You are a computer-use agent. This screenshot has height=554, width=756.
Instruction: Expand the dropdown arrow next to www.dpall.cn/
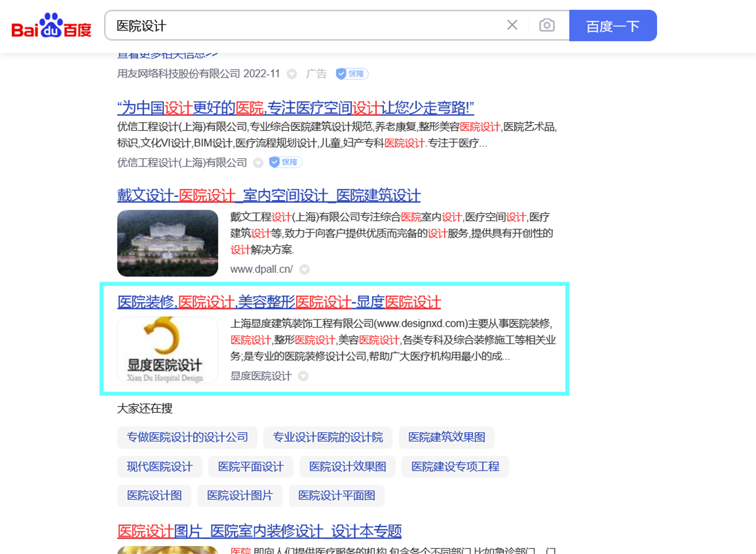304,269
